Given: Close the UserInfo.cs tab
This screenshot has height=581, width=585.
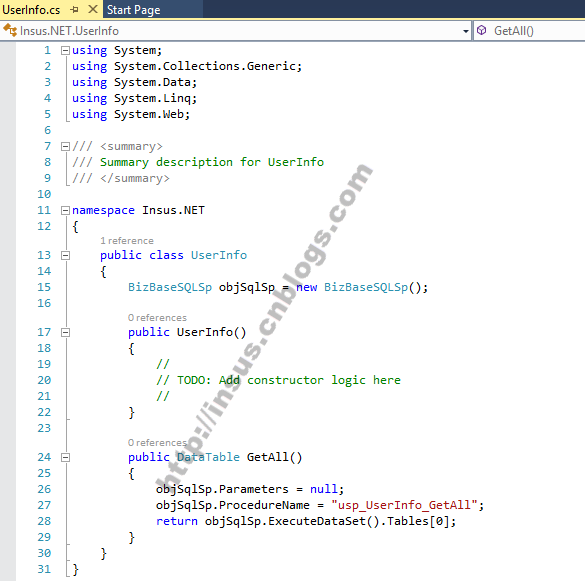Looking at the screenshot, I should [x=93, y=9].
